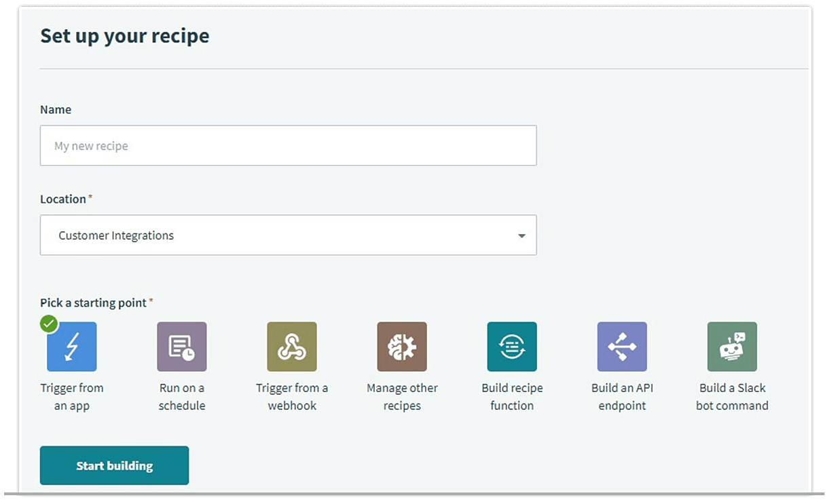Click the blue lightning bolt trigger icon
Screen dimensions: 827x504
pyautogui.click(x=71, y=346)
